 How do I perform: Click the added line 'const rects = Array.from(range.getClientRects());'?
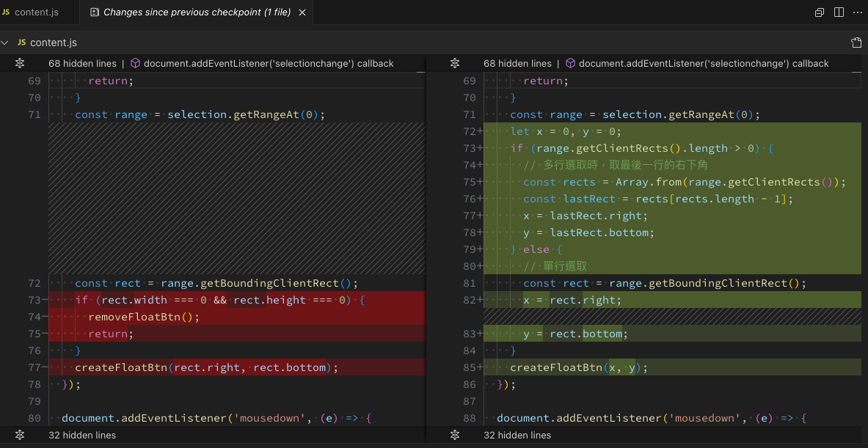pos(685,182)
